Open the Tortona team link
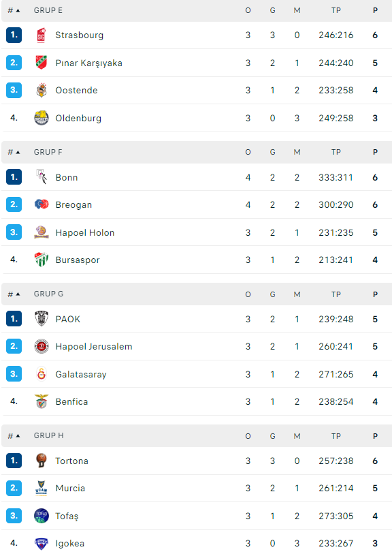Viewport: 392px width, 556px height. click(72, 461)
